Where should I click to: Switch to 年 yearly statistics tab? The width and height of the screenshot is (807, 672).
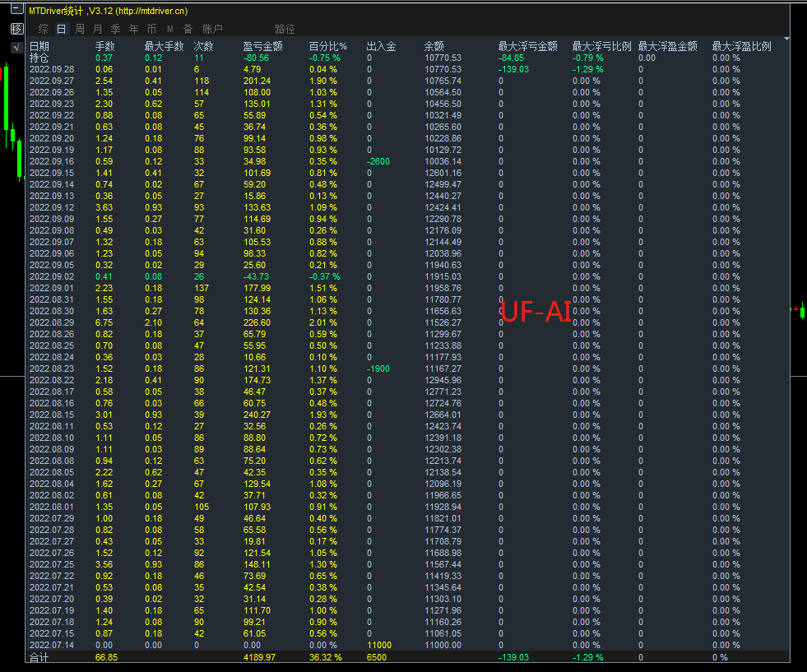pyautogui.click(x=133, y=29)
